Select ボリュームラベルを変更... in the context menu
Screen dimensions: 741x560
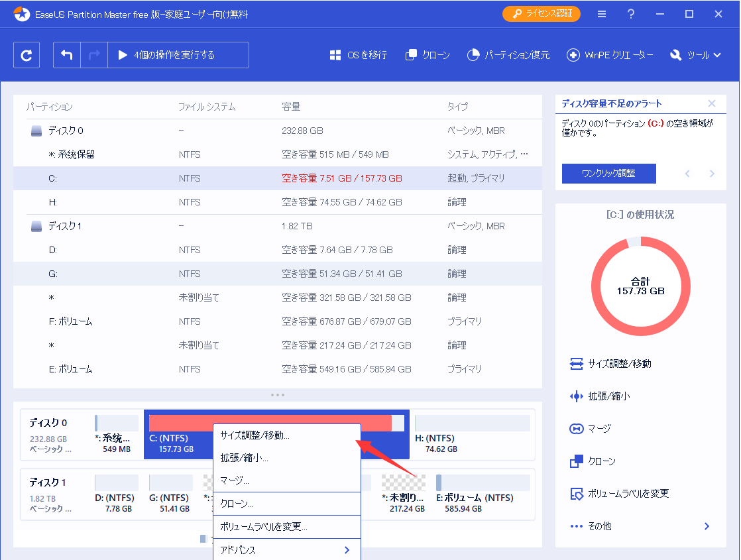pyautogui.click(x=287, y=526)
